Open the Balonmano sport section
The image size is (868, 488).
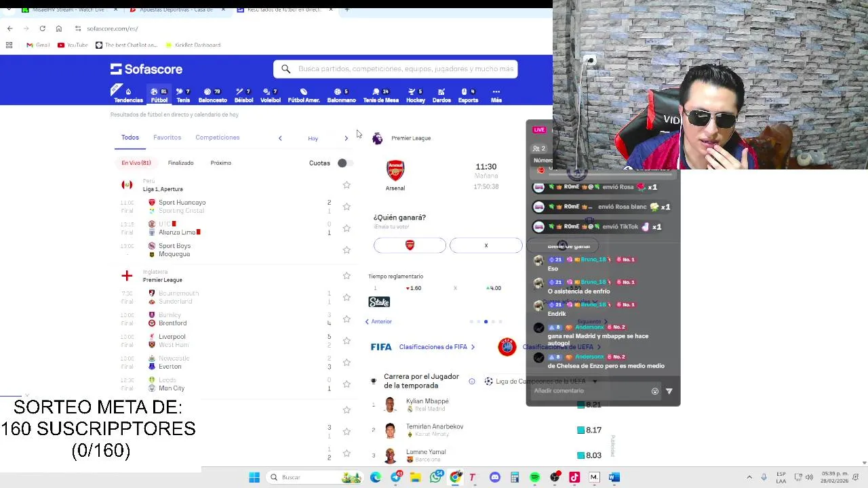pyautogui.click(x=341, y=95)
